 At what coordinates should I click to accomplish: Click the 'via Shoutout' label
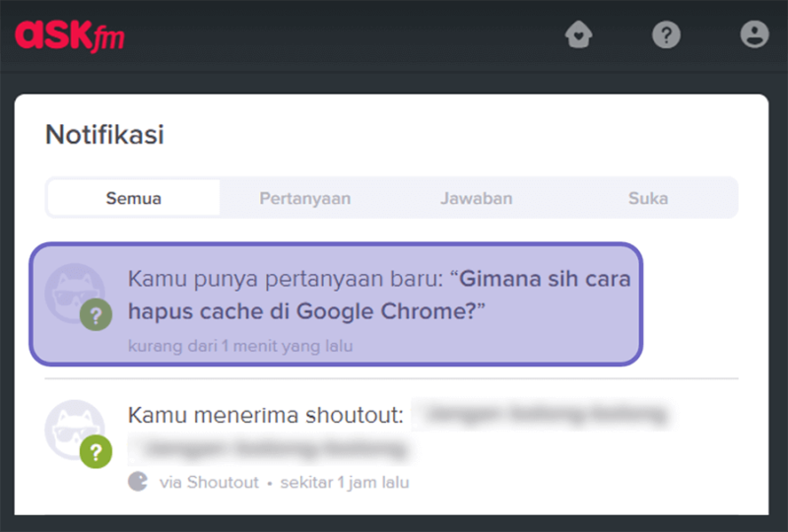click(x=209, y=482)
